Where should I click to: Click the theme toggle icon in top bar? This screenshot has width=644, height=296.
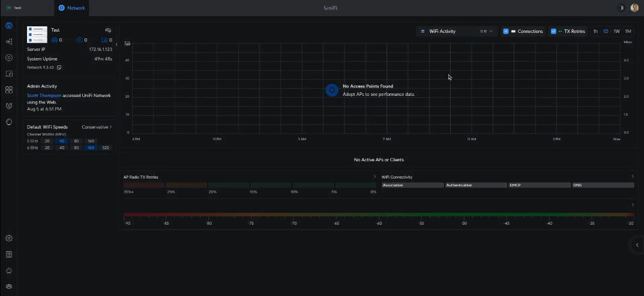pyautogui.click(x=621, y=8)
